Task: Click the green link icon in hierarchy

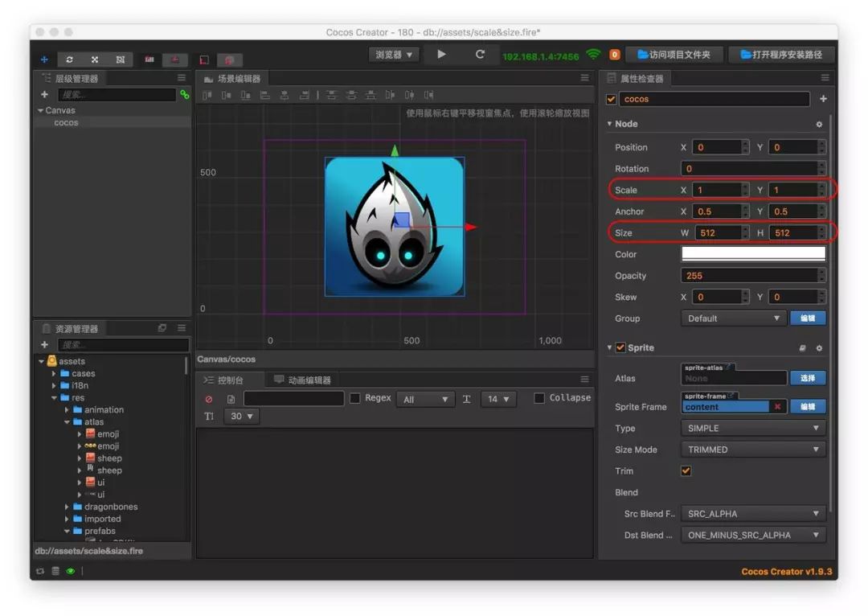Action: click(185, 95)
